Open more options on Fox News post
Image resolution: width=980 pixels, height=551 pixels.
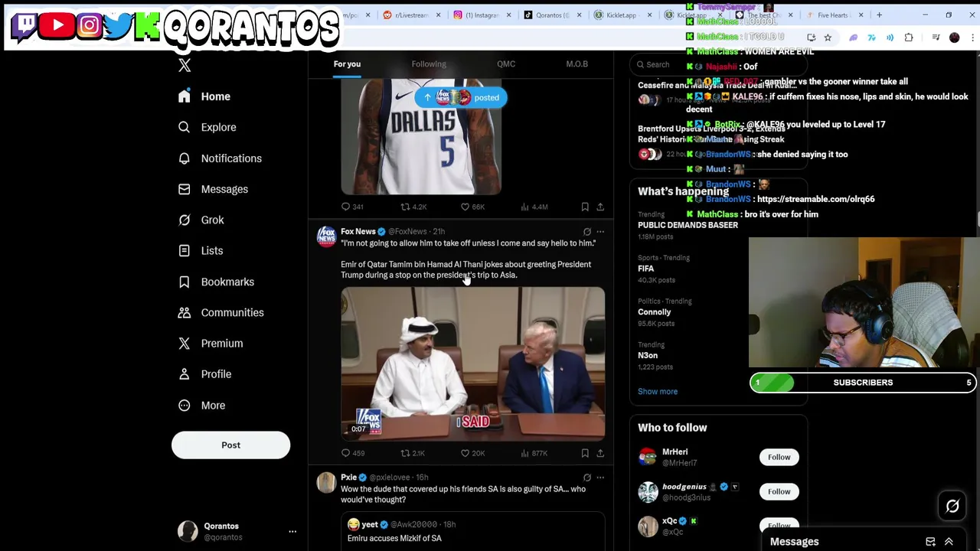(x=600, y=231)
